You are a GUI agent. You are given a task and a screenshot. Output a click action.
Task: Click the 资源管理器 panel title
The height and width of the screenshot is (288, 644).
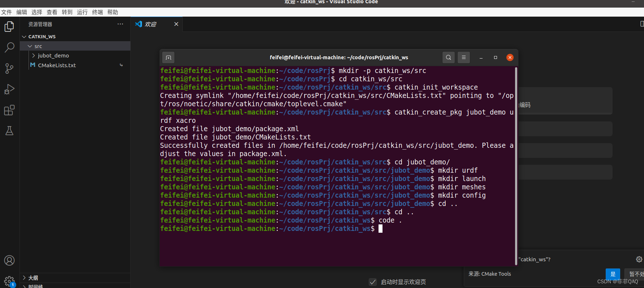tap(40, 24)
